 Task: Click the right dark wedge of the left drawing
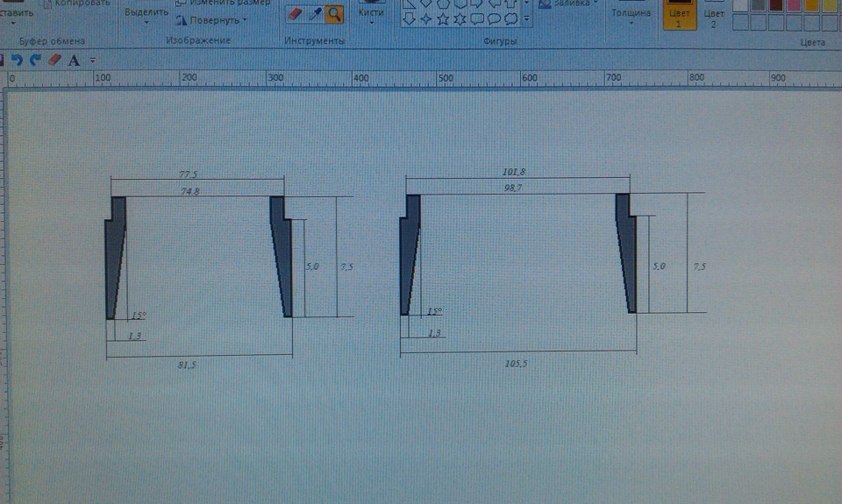(282, 255)
